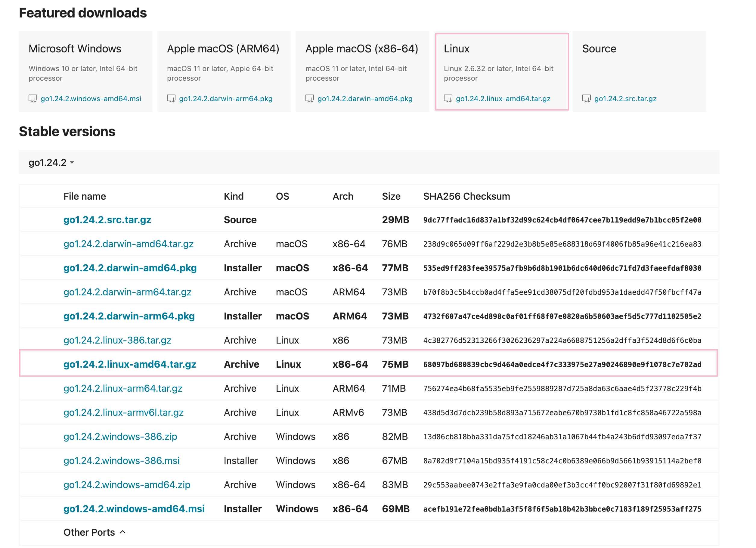756x548 pixels.
Task: Collapse the Other Ports chevron
Action: pos(123,532)
